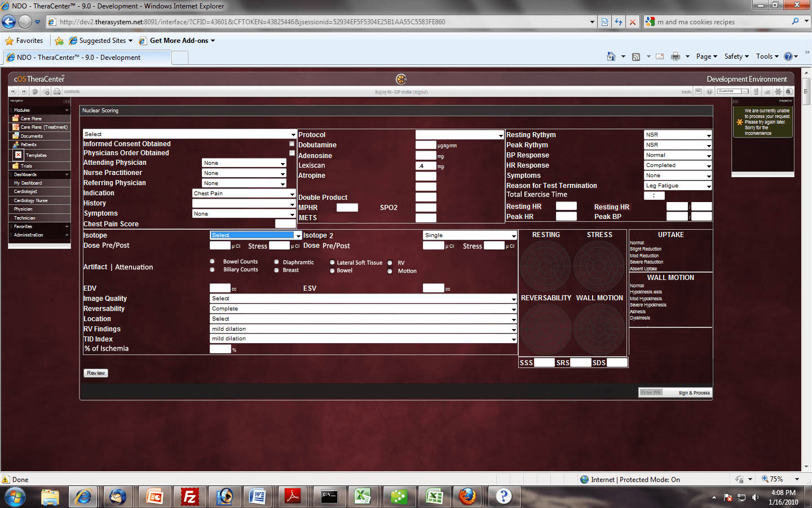The height and width of the screenshot is (508, 812).
Task: Click the IE refresh page icon
Action: pyautogui.click(x=619, y=22)
